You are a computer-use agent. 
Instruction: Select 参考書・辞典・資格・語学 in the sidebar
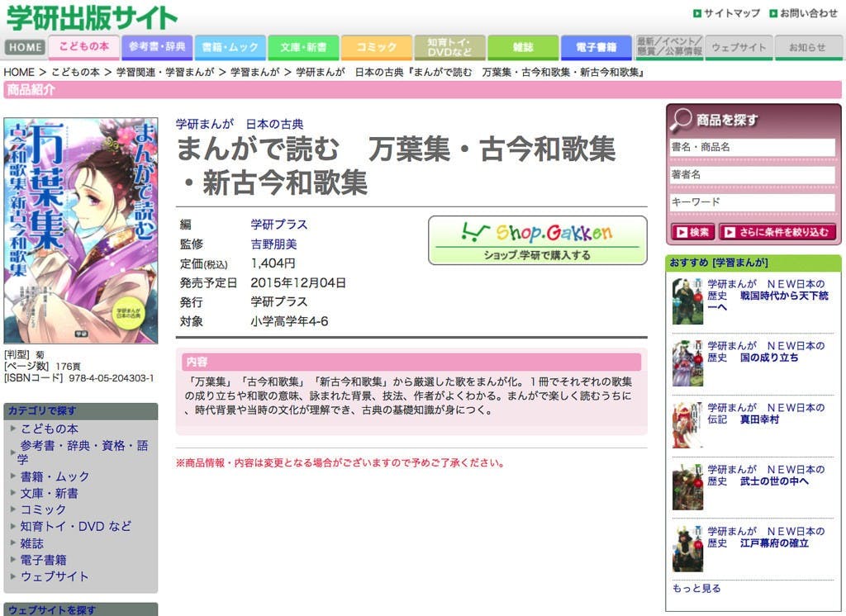83,453
